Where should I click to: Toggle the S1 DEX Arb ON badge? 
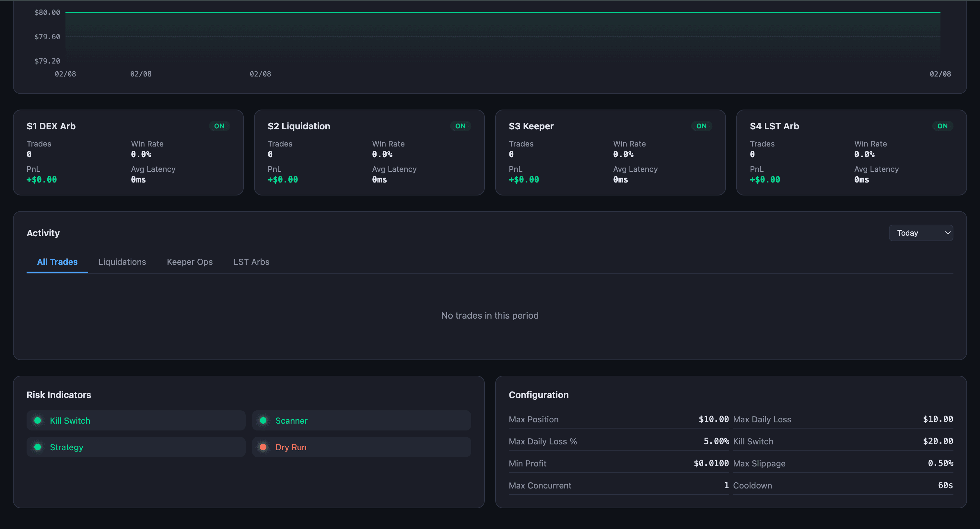[x=219, y=126]
